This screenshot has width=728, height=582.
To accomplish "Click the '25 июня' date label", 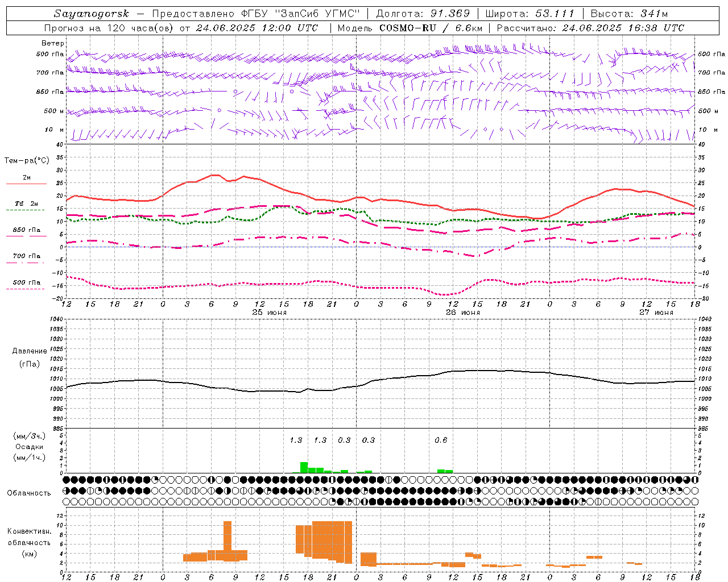I will pyautogui.click(x=270, y=313).
